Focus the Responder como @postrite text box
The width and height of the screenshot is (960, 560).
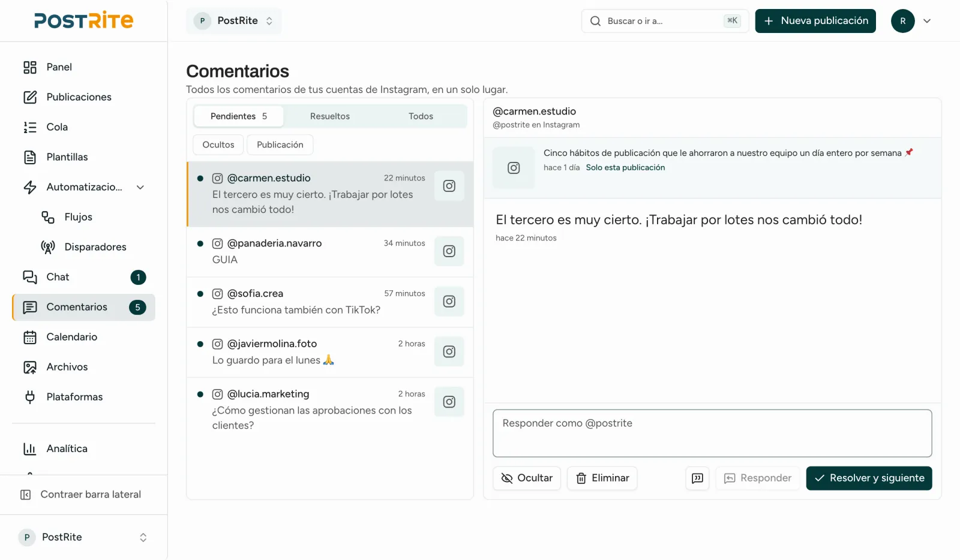(x=713, y=433)
